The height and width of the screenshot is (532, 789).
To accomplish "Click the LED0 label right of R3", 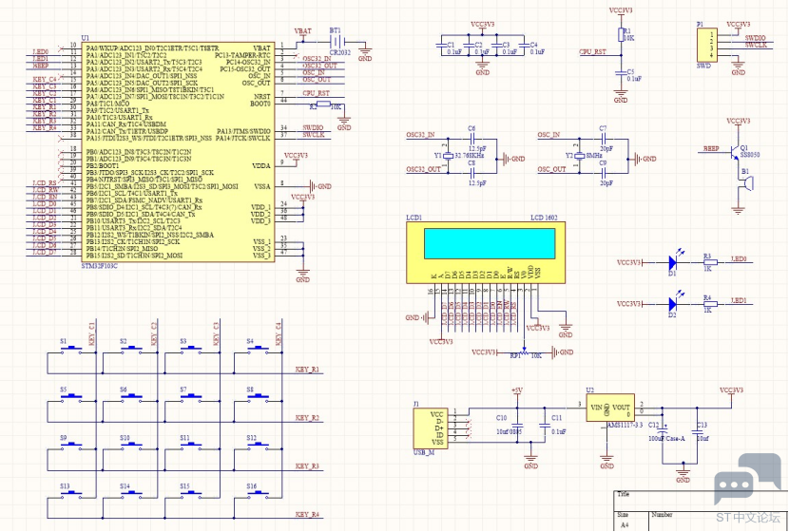I will tap(739, 259).
